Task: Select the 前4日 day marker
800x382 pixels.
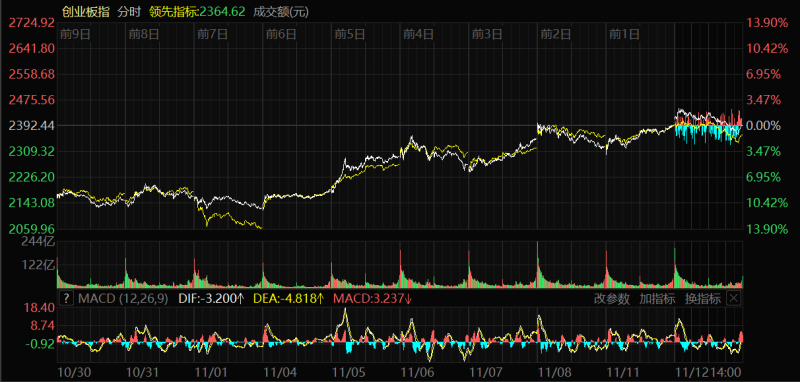Action: [x=418, y=34]
